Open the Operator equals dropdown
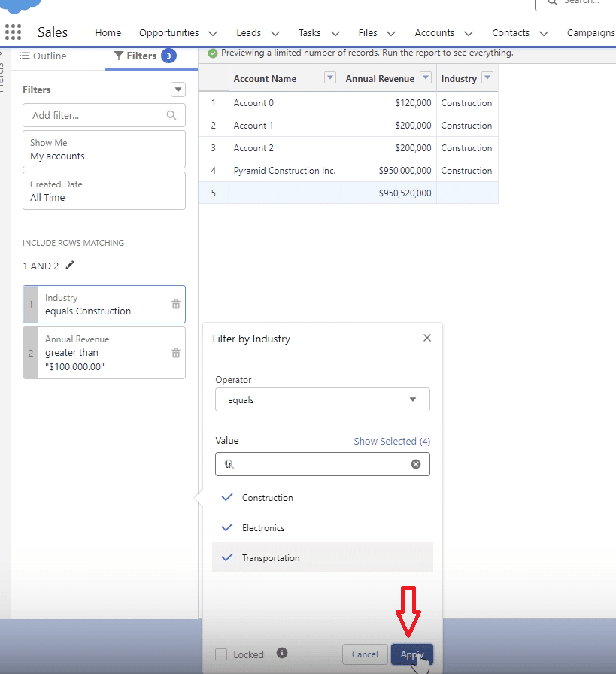616x674 pixels. click(323, 399)
